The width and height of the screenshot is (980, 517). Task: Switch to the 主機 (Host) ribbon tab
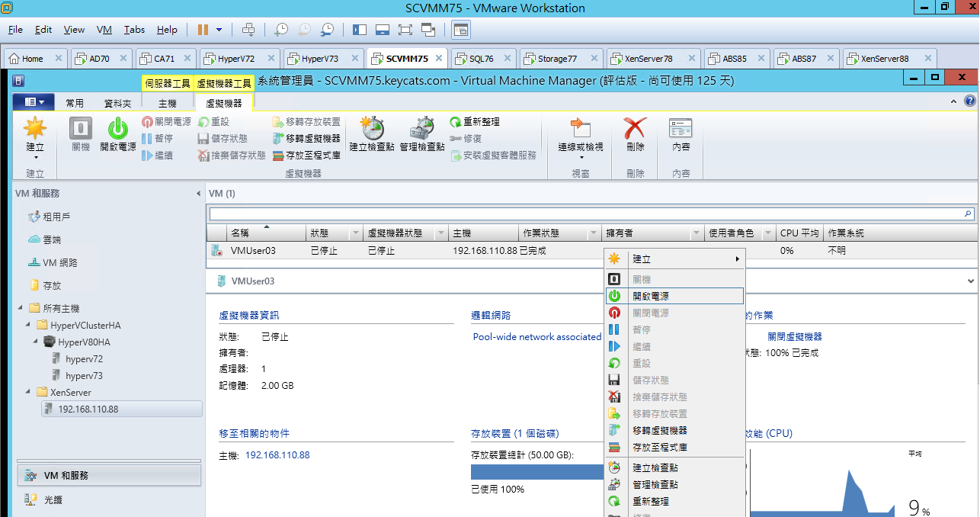point(168,103)
